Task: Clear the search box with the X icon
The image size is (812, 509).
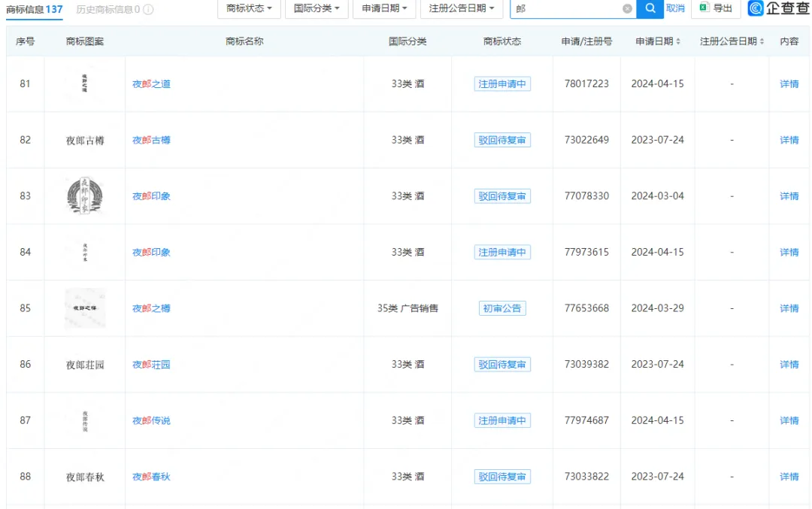Action: [x=627, y=9]
